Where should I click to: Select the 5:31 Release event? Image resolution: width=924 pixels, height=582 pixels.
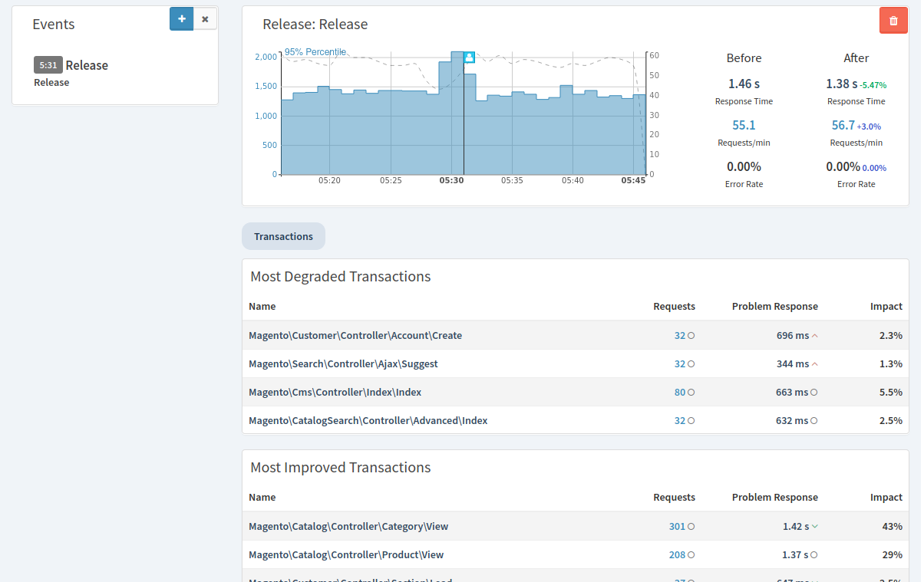tap(71, 65)
